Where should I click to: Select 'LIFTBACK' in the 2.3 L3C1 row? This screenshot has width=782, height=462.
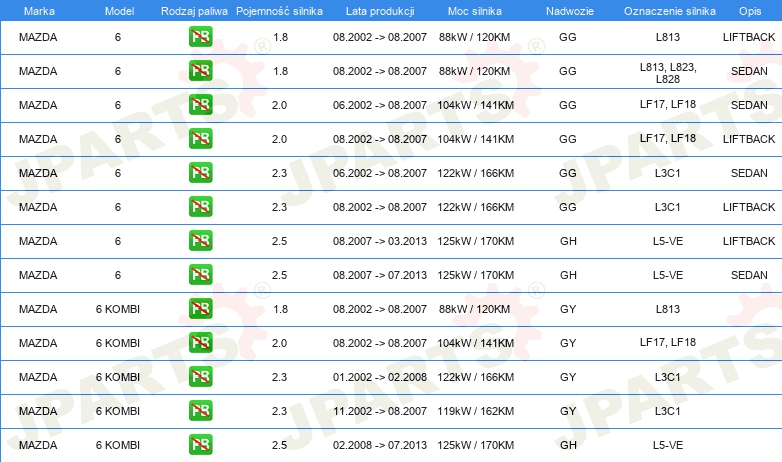749,207
